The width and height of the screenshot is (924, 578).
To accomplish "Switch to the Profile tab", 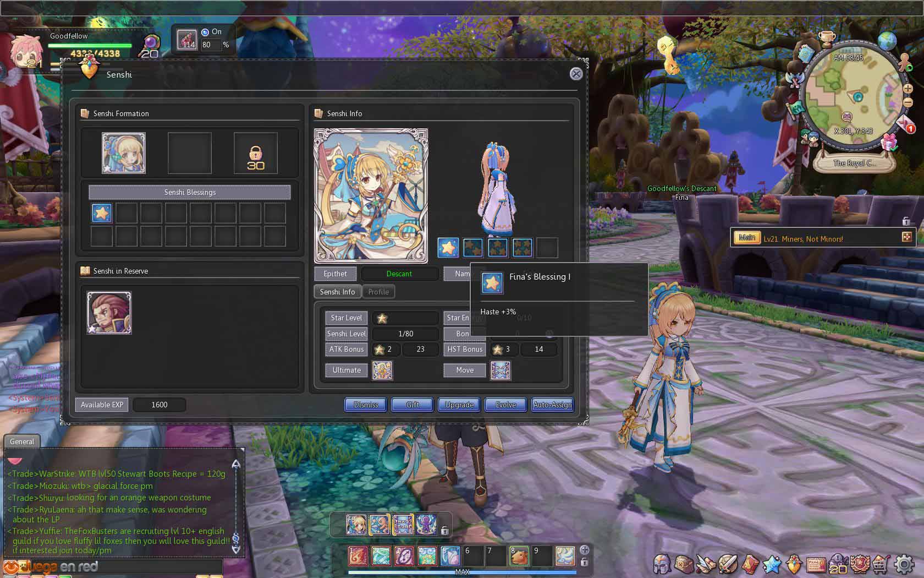I will coord(378,292).
